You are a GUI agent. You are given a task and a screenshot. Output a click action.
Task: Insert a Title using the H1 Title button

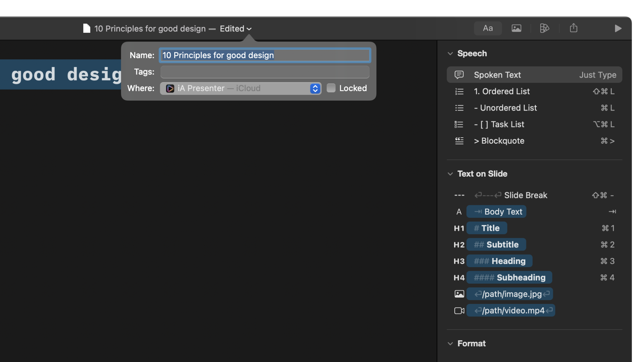tap(487, 228)
